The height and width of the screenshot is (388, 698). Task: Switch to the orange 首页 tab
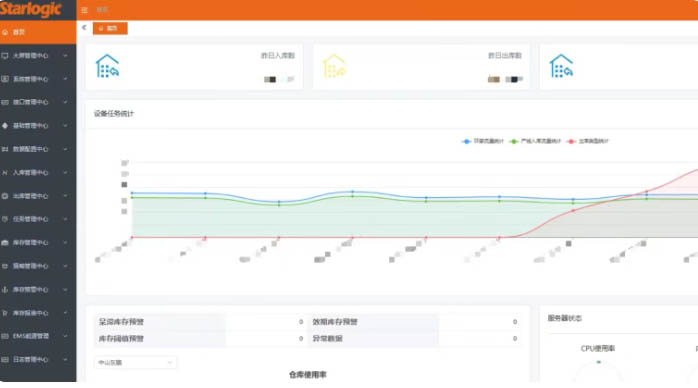(x=110, y=28)
